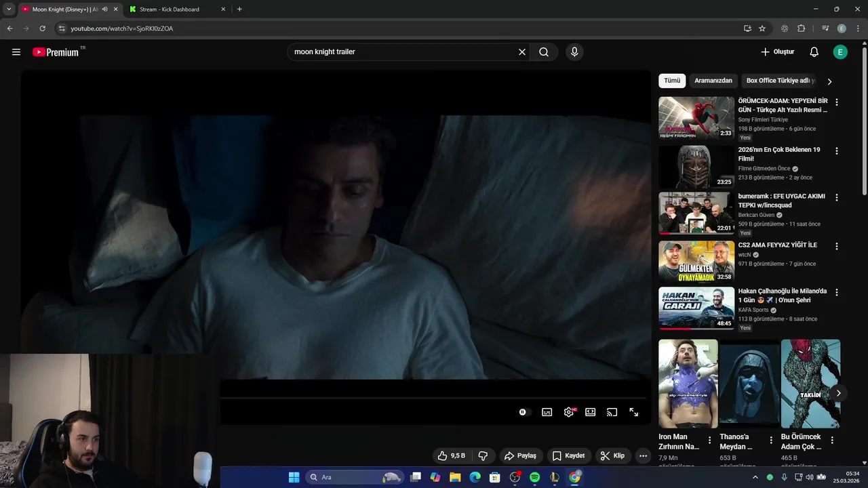Image resolution: width=868 pixels, height=488 pixels.
Task: Select the Aramanızdan filter chip
Action: tap(713, 81)
